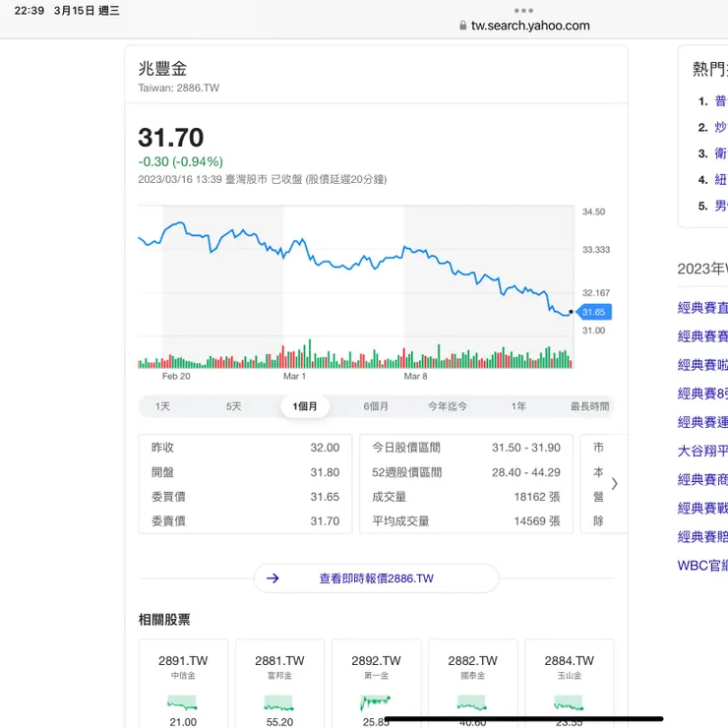This screenshot has width=728, height=728.
Task: Click the current price 31.70 heading
Action: 171,138
